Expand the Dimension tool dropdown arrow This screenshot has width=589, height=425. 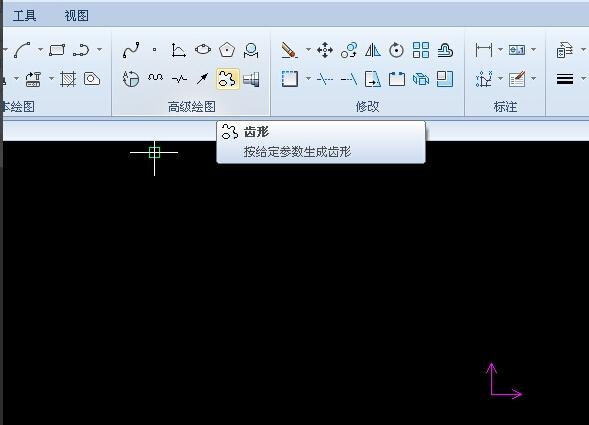click(500, 50)
